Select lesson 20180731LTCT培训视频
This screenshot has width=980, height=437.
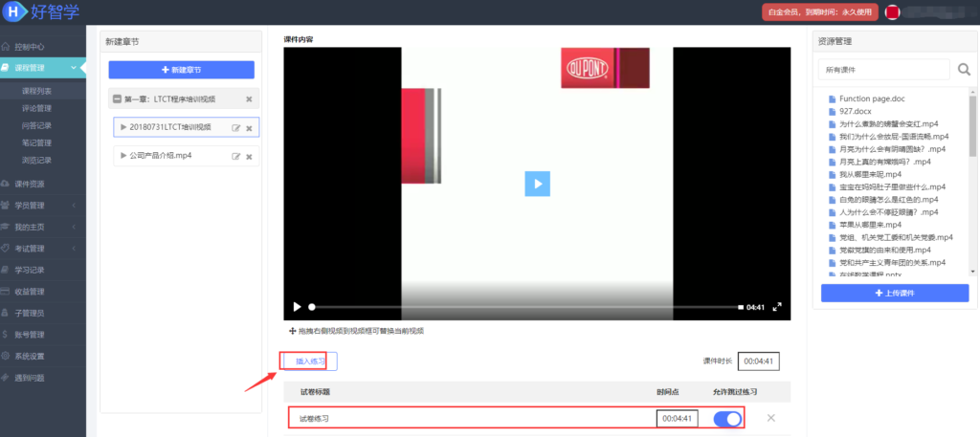pyautogui.click(x=169, y=127)
